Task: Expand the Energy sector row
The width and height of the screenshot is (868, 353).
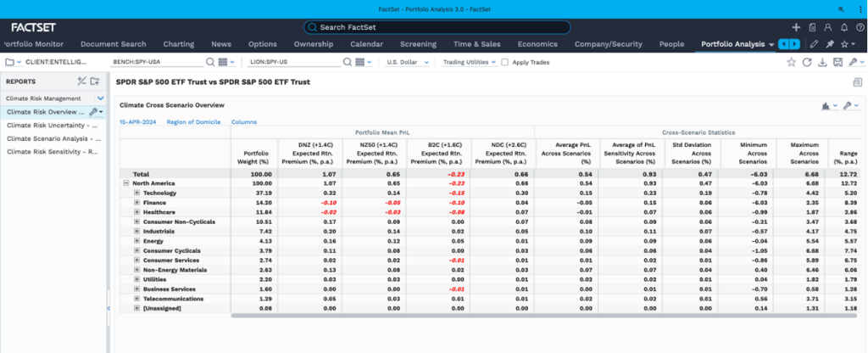Action: point(136,241)
